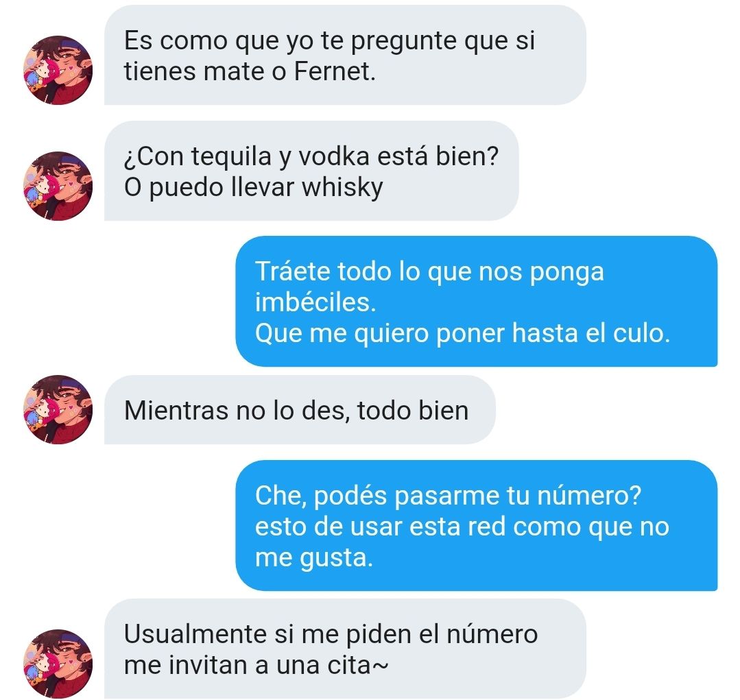Viewport: 740px width, 700px height.
Task: Select the "Mientras no lo des, todo bien" message
Action: (x=300, y=410)
